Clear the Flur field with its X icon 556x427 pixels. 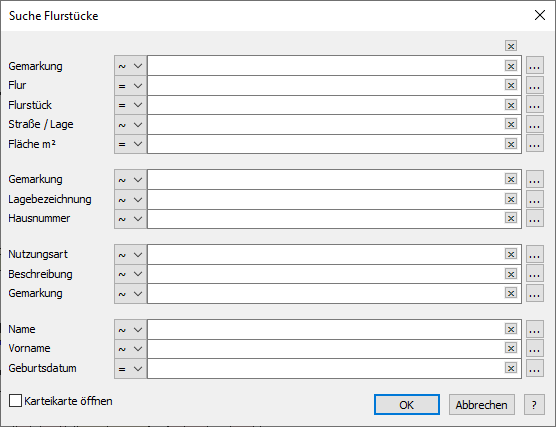pyautogui.click(x=511, y=85)
